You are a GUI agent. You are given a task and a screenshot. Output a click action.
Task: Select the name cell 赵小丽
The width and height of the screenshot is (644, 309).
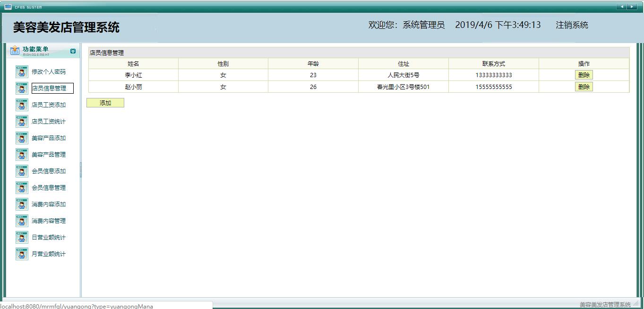point(133,87)
